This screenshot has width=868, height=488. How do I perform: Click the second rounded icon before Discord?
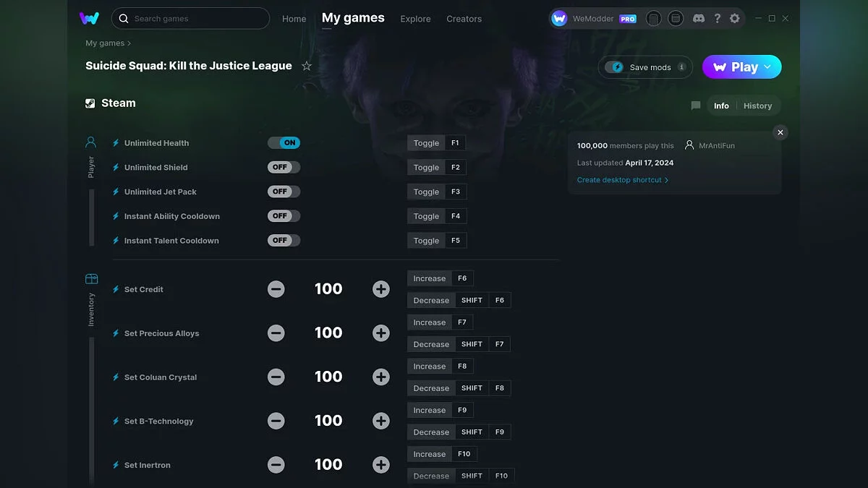pyautogui.click(x=675, y=18)
